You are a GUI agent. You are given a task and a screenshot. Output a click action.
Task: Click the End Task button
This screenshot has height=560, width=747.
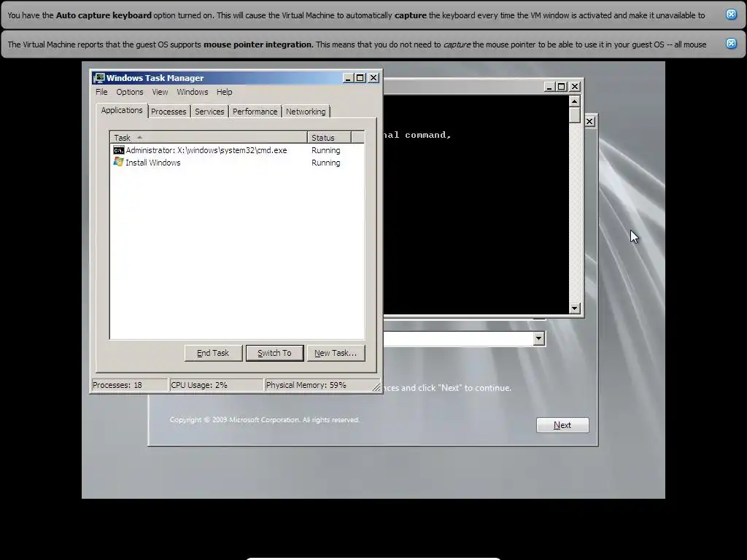213,353
